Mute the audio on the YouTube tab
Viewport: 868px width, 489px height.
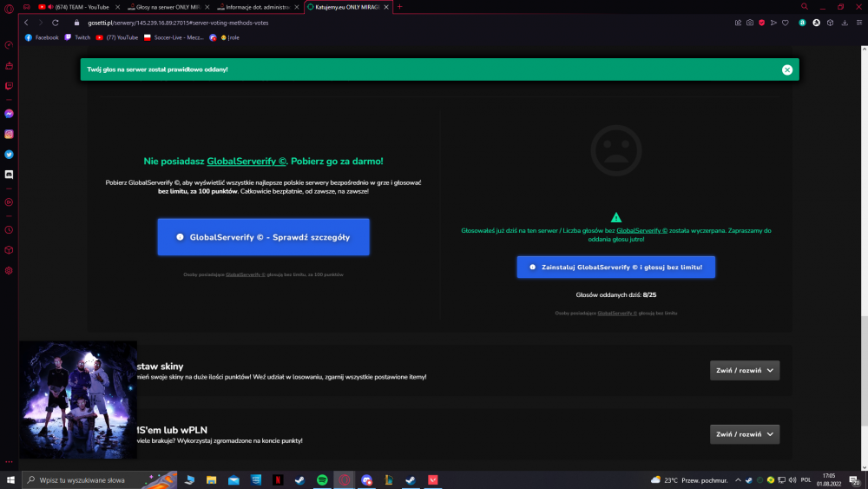point(50,7)
